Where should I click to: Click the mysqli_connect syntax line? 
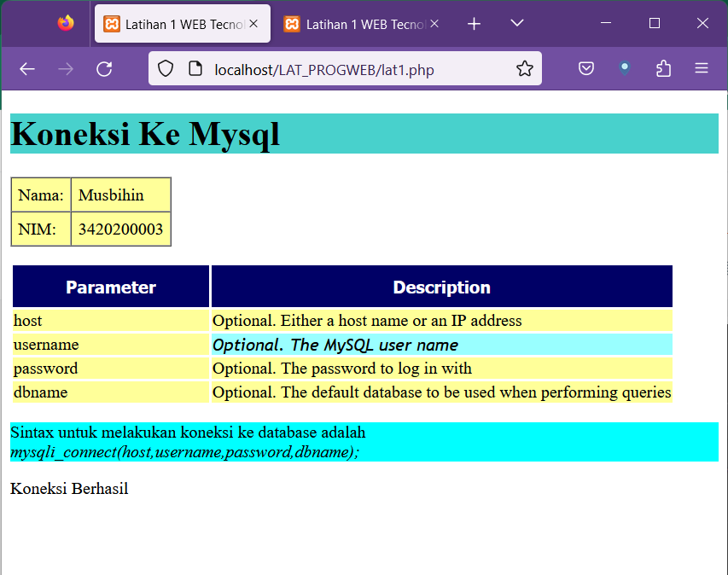pyautogui.click(x=185, y=451)
